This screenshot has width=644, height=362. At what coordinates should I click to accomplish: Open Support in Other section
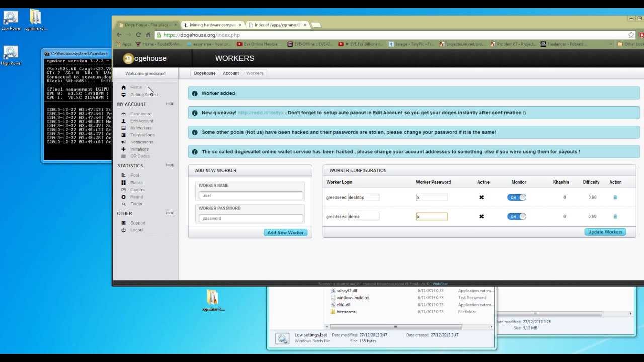click(138, 223)
